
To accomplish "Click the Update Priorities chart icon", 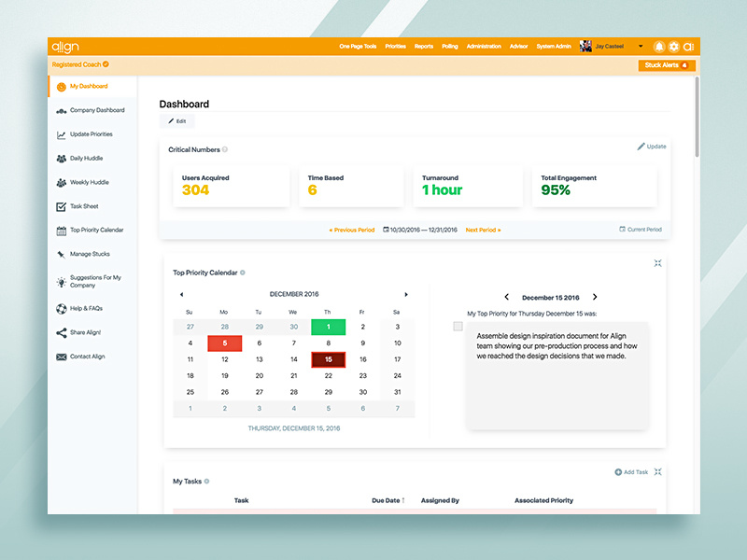I will pos(62,134).
